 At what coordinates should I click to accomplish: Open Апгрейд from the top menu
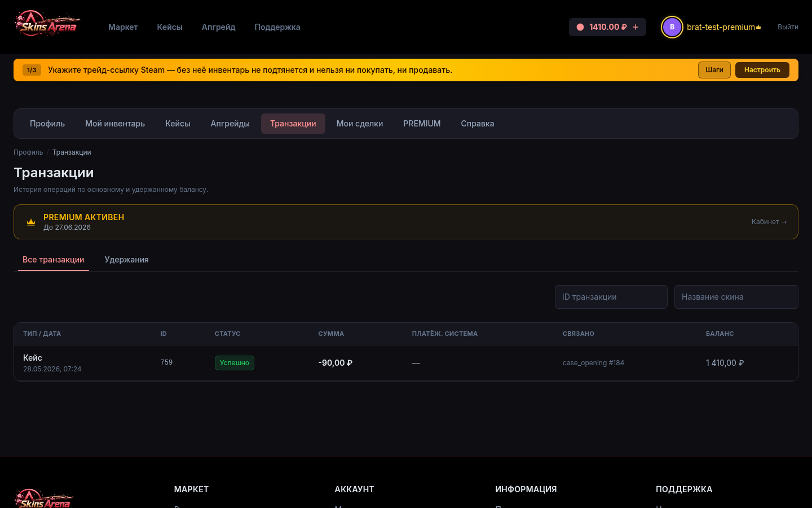pos(219,27)
